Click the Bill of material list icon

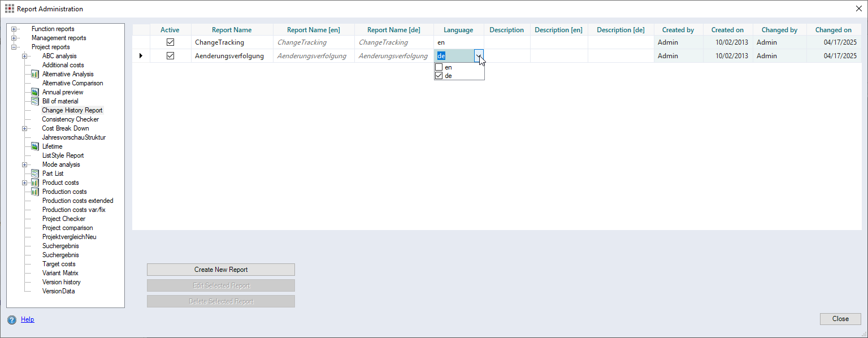tap(34, 101)
